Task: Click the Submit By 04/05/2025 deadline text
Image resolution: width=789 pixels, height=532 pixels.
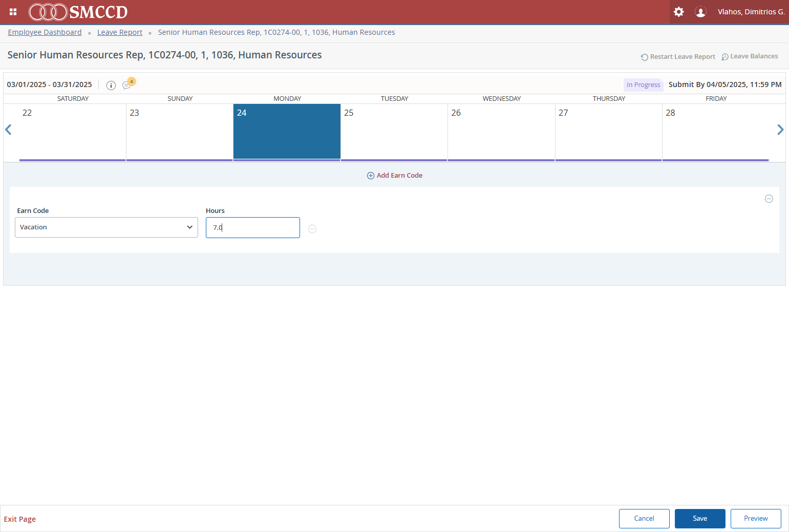Action: point(725,84)
